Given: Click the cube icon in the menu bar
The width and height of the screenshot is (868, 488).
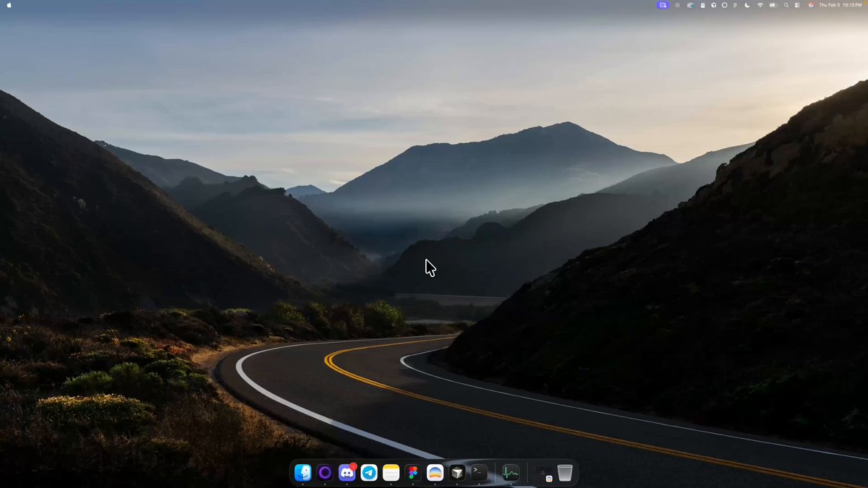Looking at the screenshot, I should click(714, 5).
